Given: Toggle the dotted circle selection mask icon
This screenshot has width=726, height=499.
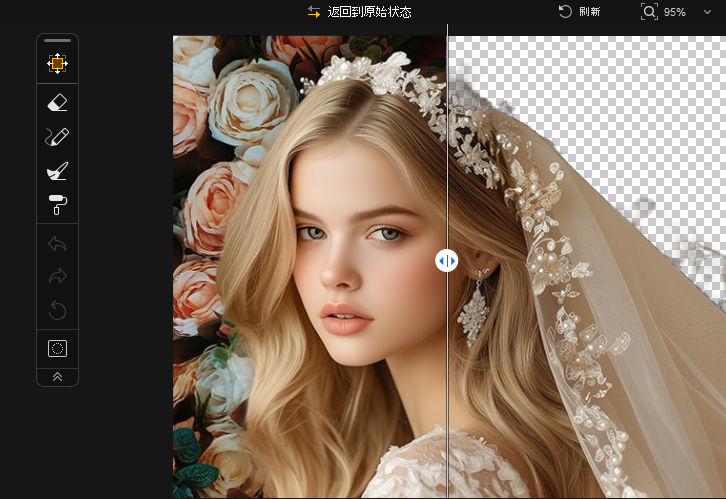Looking at the screenshot, I should point(57,348).
